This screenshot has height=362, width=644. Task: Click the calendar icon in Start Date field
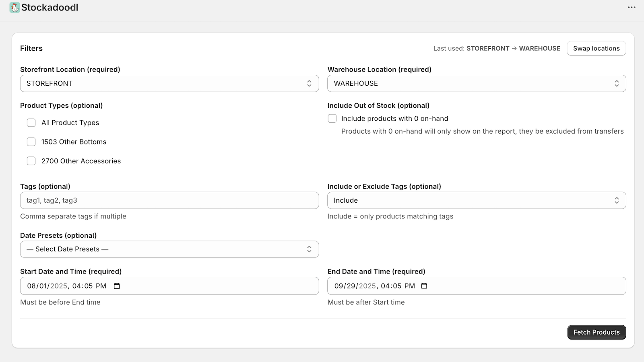tap(116, 286)
